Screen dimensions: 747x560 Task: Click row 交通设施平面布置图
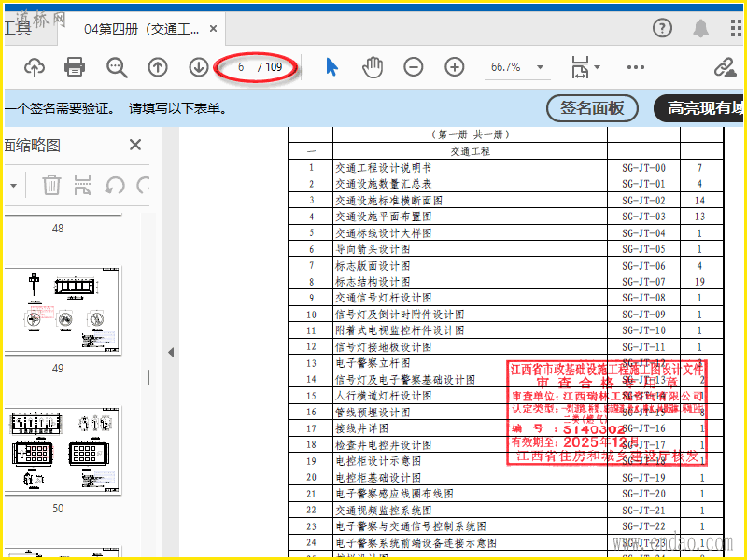(505, 217)
